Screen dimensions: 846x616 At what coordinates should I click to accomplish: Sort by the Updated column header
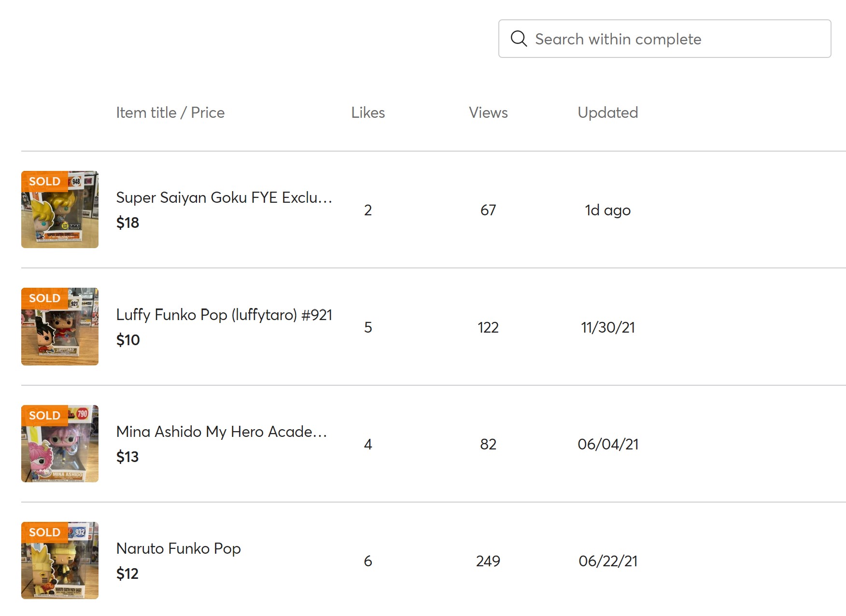[x=607, y=112]
